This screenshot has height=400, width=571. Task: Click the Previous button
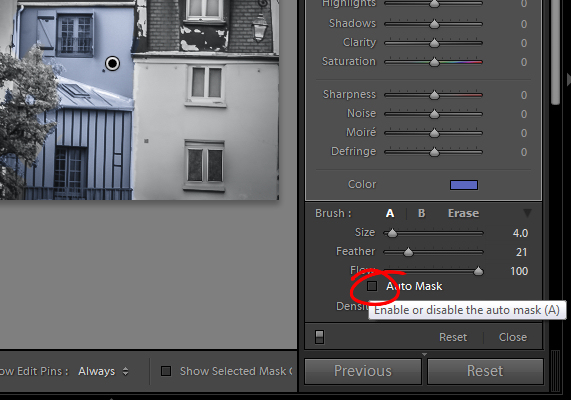pos(363,371)
